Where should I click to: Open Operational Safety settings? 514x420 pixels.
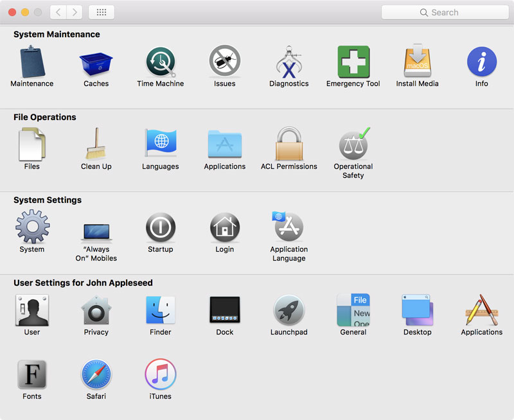point(353,148)
